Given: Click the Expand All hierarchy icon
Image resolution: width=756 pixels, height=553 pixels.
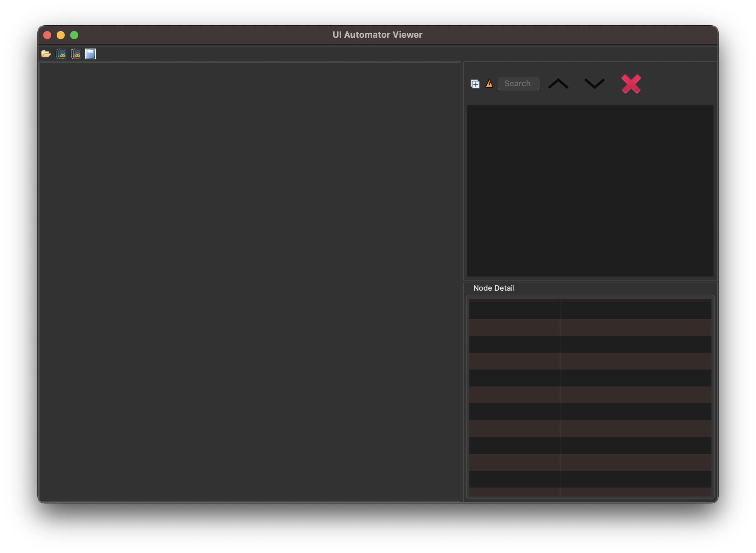Looking at the screenshot, I should click(475, 84).
